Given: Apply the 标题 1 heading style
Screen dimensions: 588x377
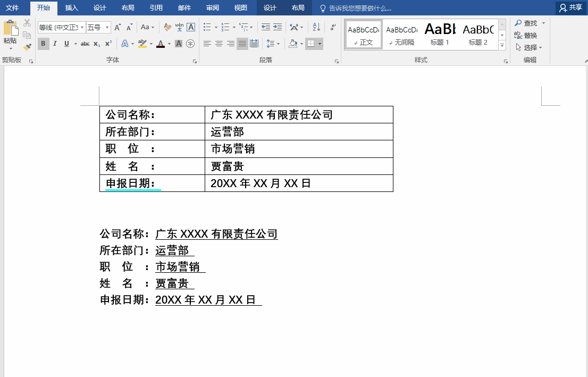Looking at the screenshot, I should pyautogui.click(x=440, y=35).
